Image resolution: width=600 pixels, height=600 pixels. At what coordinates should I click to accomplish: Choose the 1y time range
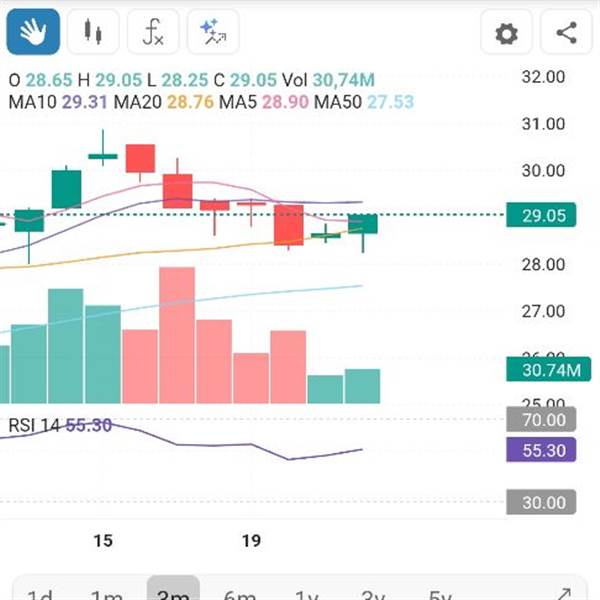(x=306, y=594)
